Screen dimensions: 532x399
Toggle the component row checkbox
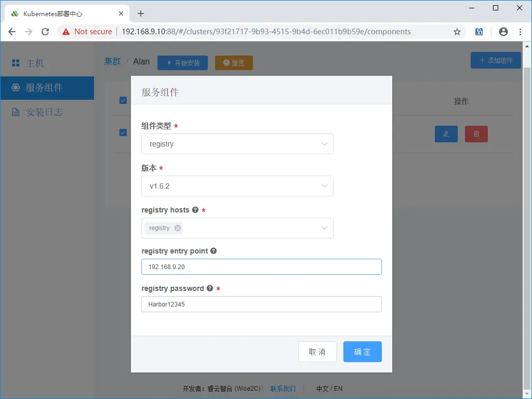123,132
